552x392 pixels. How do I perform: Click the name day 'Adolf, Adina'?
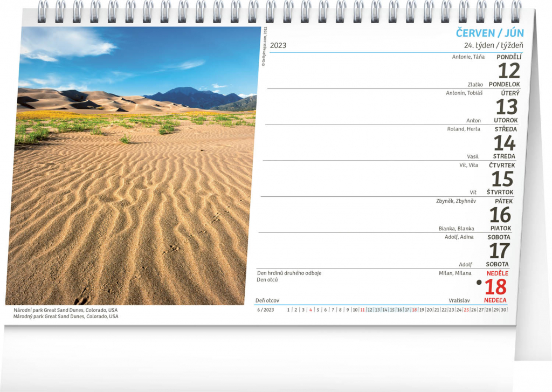(x=459, y=237)
